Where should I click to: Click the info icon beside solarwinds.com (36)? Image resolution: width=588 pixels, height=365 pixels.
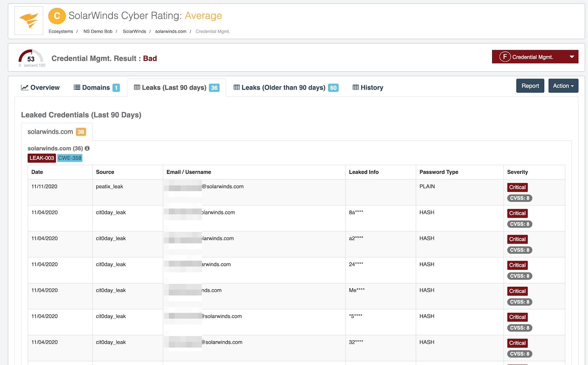[87, 148]
